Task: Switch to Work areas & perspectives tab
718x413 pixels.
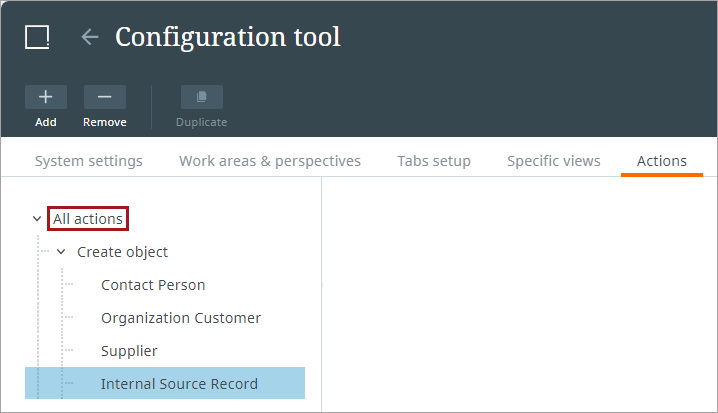Action: 270,161
